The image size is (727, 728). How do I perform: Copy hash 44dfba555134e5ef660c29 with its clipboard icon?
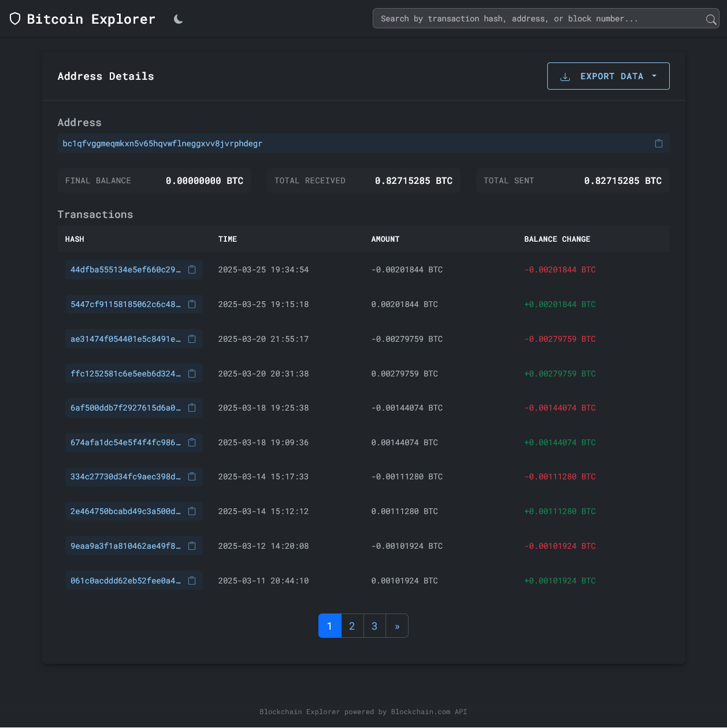point(192,269)
